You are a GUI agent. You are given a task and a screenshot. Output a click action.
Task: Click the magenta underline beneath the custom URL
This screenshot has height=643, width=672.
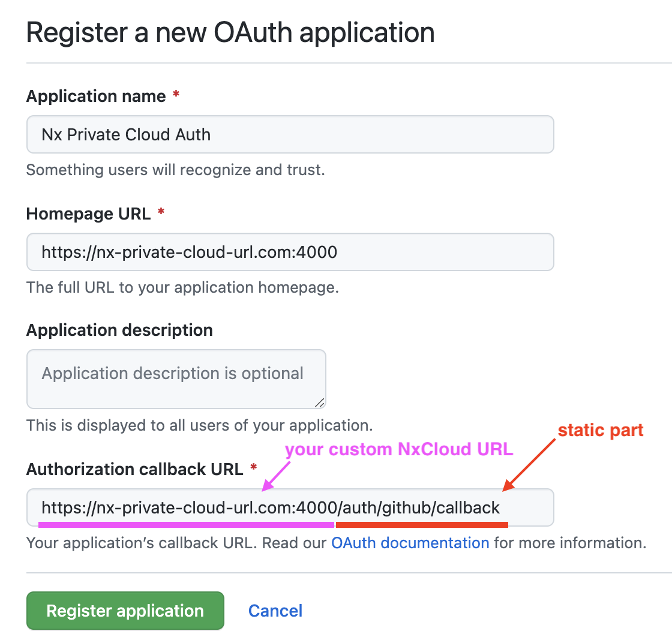pyautogui.click(x=186, y=524)
